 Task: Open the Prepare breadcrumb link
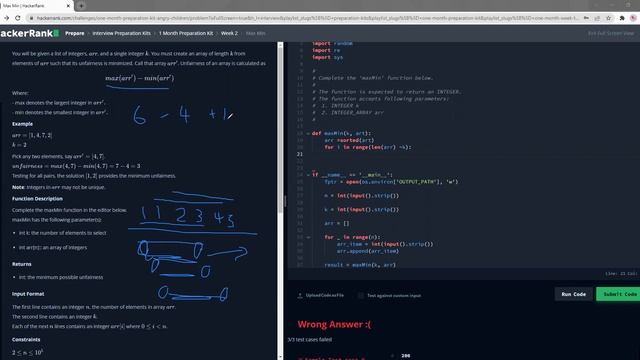(x=75, y=33)
